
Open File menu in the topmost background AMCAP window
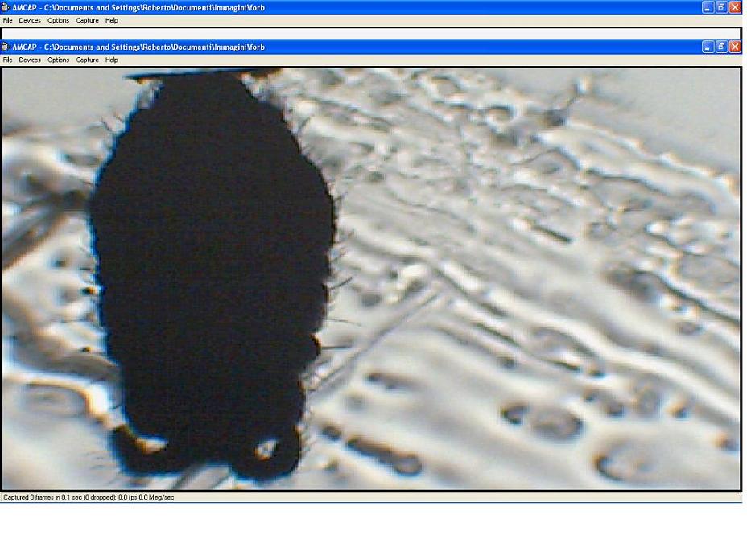[7, 20]
